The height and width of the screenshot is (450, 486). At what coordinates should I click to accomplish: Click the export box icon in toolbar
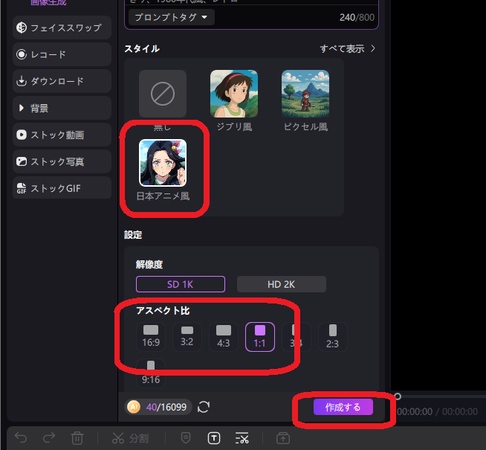pyautogui.click(x=283, y=438)
